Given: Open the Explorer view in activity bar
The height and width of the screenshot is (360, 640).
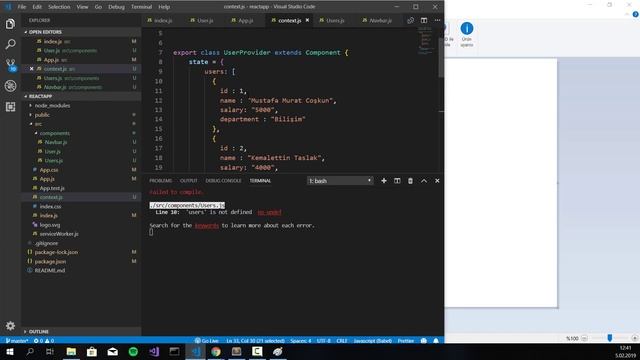Looking at the screenshot, I should [11, 24].
